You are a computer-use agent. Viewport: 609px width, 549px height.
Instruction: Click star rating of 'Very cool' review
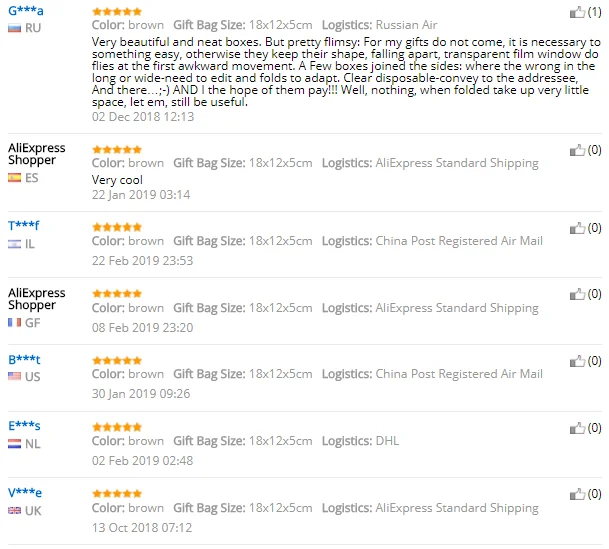click(116, 148)
